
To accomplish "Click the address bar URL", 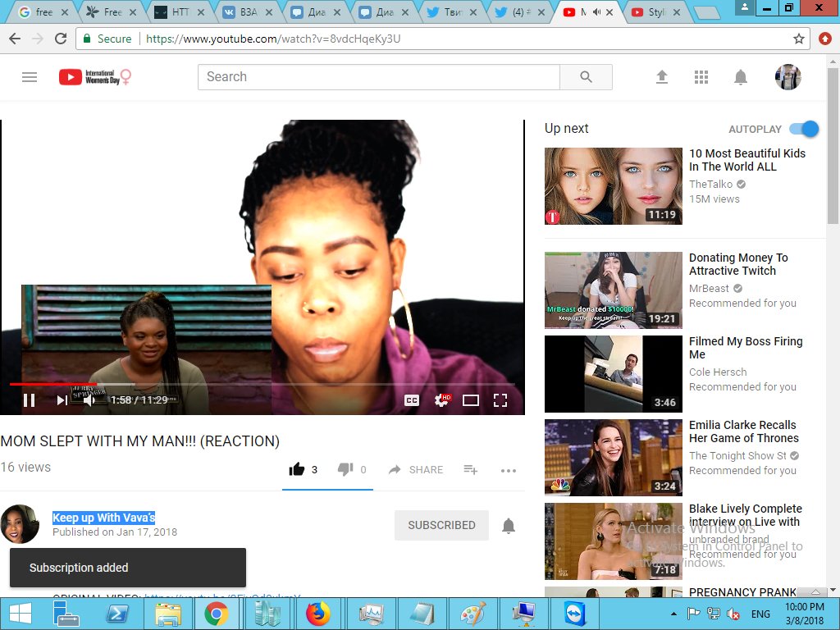I will [x=272, y=39].
